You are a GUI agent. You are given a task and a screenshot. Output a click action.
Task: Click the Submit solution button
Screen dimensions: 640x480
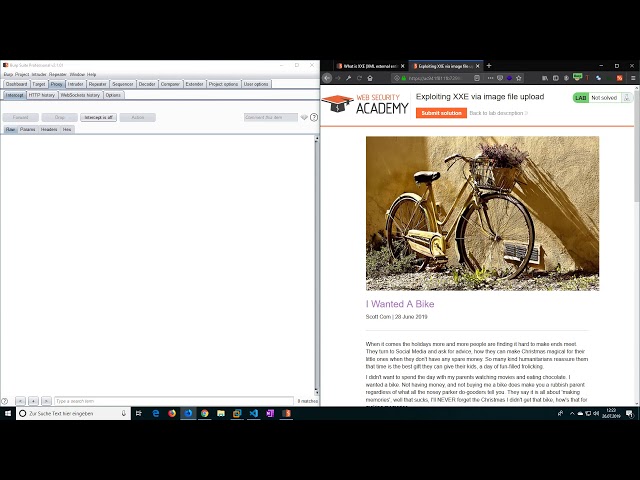click(x=441, y=113)
